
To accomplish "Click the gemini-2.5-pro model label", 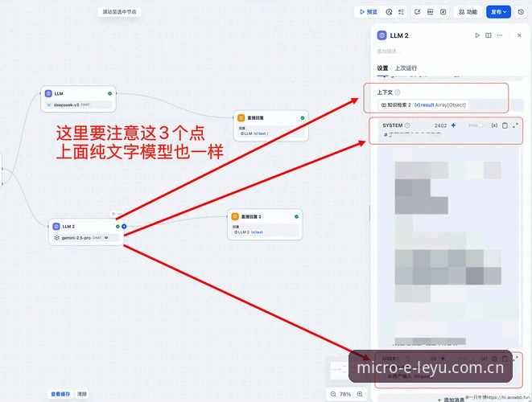I will coord(76,238).
